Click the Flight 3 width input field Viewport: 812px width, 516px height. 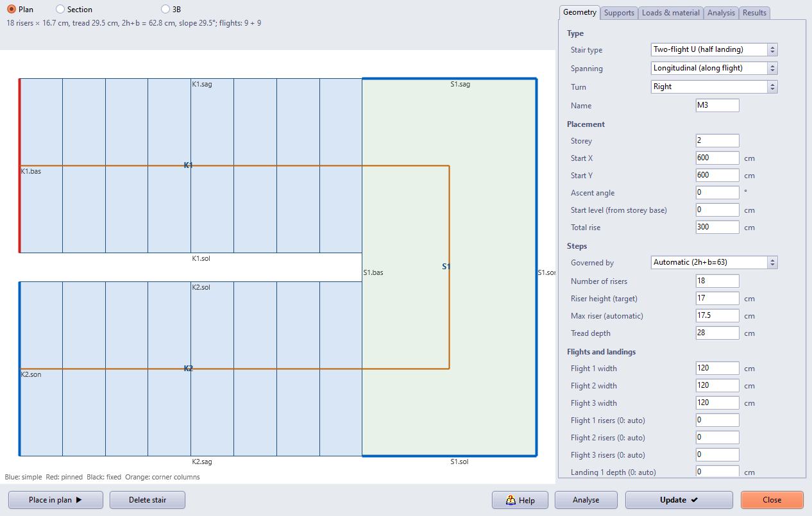[718, 403]
